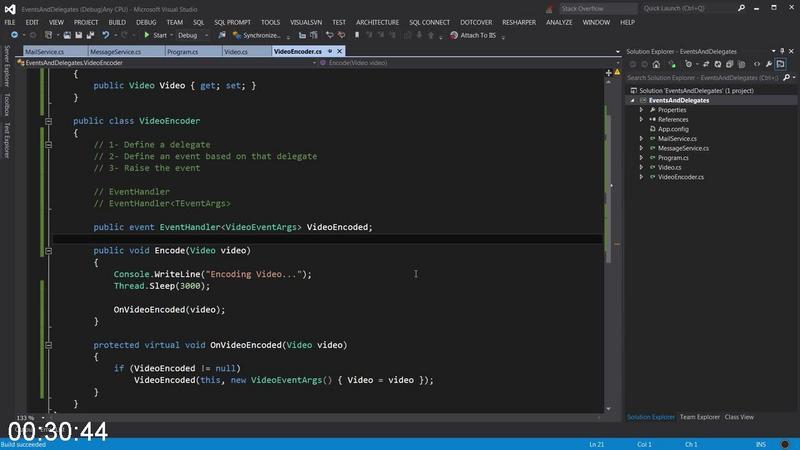Open the Start button dropdown arrow
Image resolution: width=800 pixels, height=450 pixels.
171,35
